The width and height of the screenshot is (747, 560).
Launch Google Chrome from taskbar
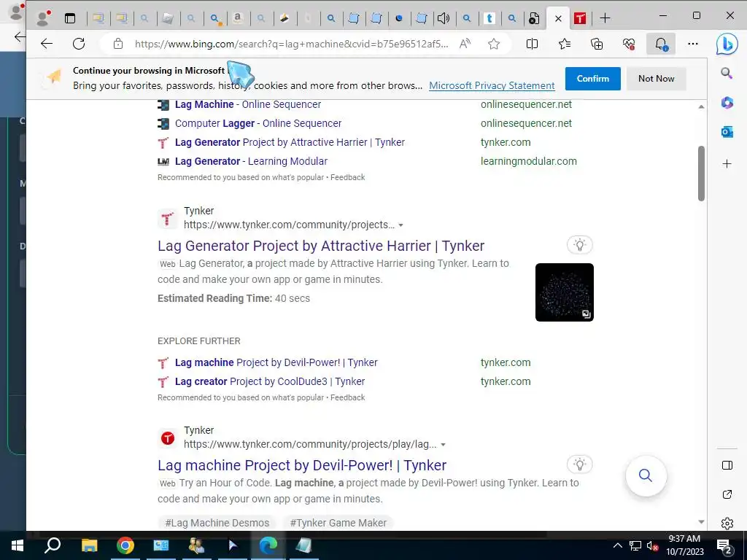pyautogui.click(x=125, y=545)
